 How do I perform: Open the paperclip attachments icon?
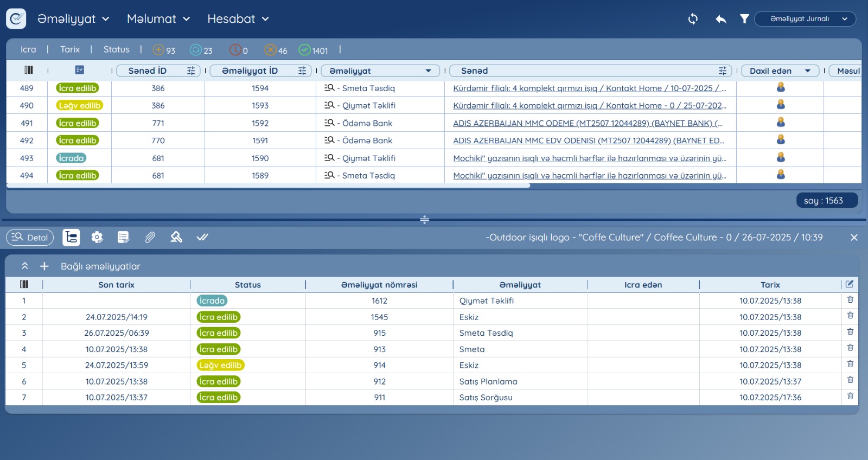tap(150, 237)
